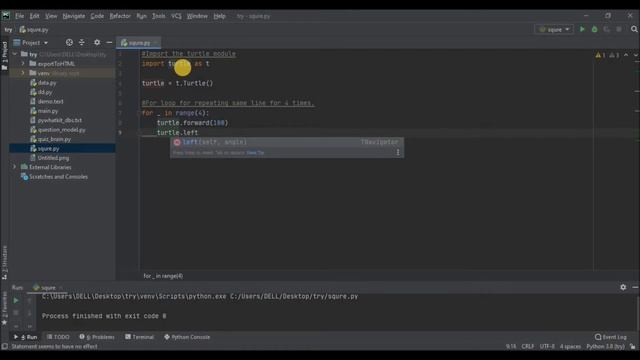Open the Favorites side tab

[4, 309]
